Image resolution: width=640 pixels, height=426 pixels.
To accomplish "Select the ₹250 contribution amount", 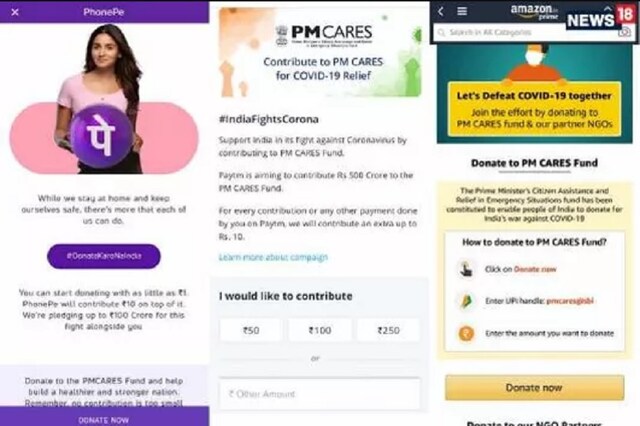I will tap(389, 330).
